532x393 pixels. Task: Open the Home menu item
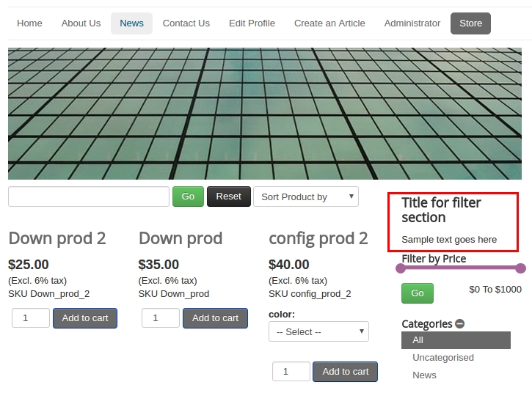click(29, 23)
